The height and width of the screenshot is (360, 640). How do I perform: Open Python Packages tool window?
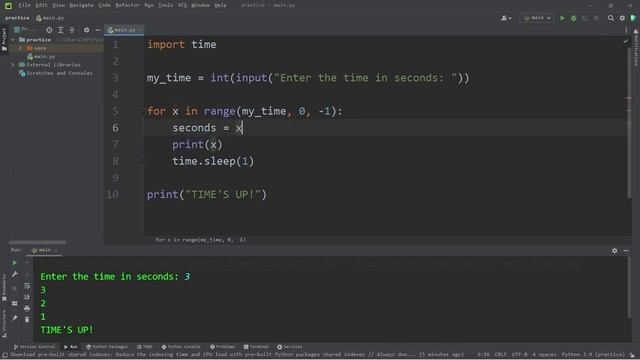coord(107,347)
